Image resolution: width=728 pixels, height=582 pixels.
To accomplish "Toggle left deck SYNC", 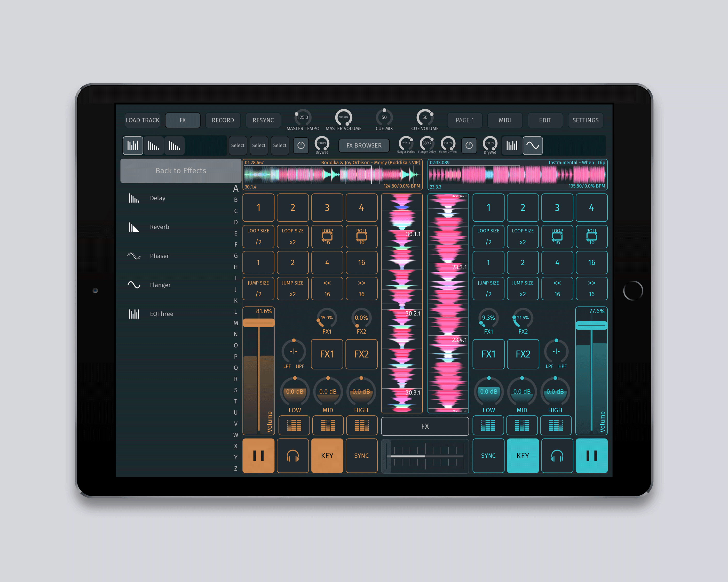I will 362,456.
